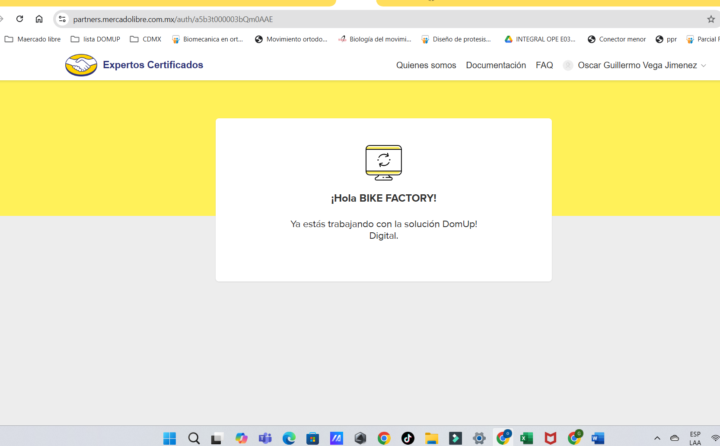Reload the page with the refresh icon
This screenshot has height=446, width=720.
point(19,19)
